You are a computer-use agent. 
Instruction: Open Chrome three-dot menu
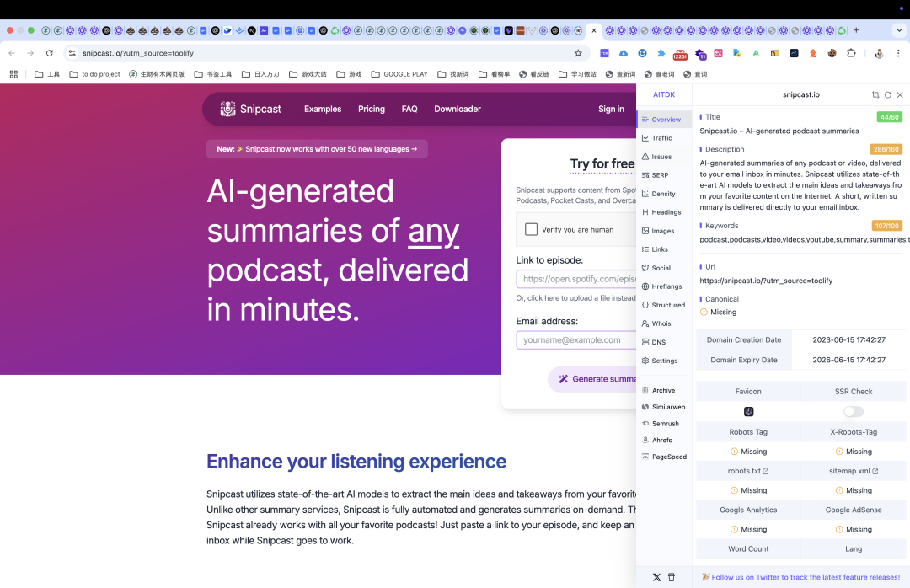point(898,53)
